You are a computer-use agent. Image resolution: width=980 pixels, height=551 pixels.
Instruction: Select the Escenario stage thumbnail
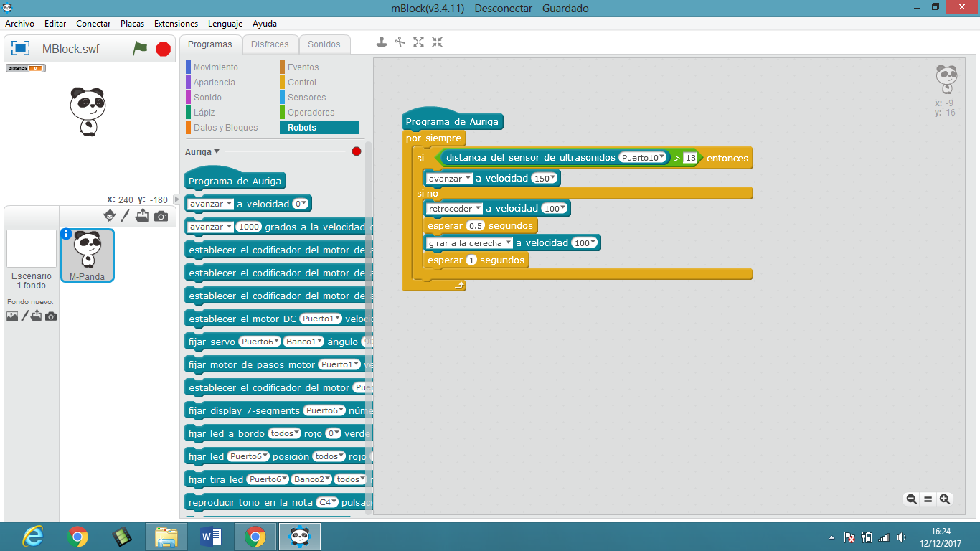[32, 248]
